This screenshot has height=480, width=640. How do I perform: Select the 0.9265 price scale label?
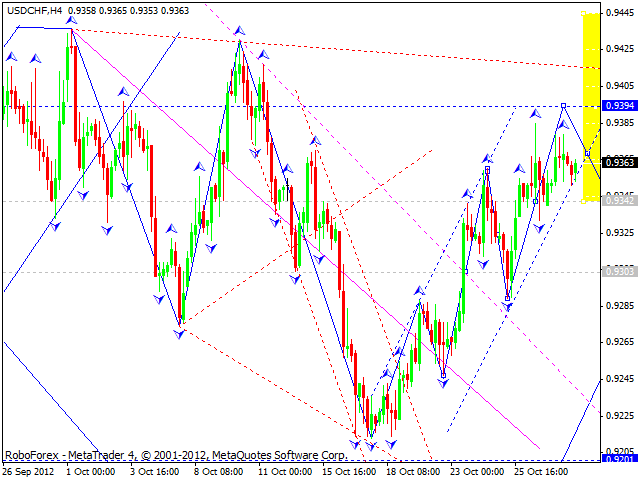[620, 342]
